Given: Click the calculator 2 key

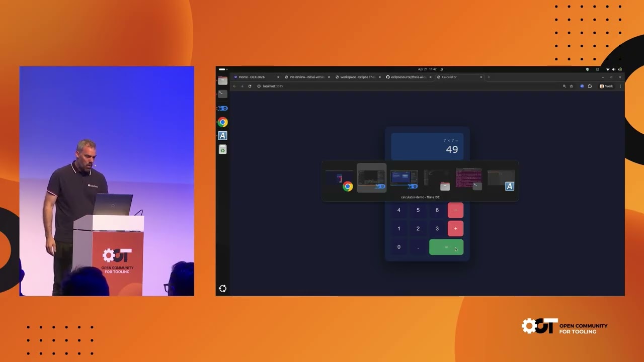Looking at the screenshot, I should click(418, 228).
